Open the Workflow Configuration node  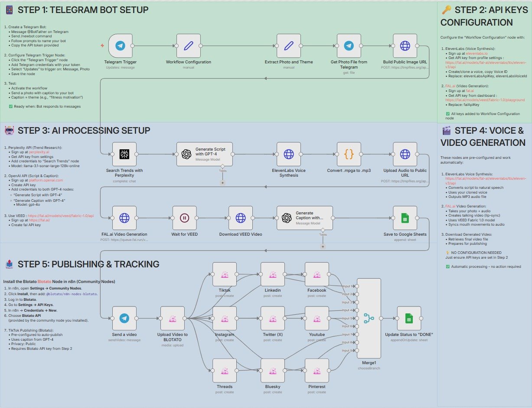189,46
